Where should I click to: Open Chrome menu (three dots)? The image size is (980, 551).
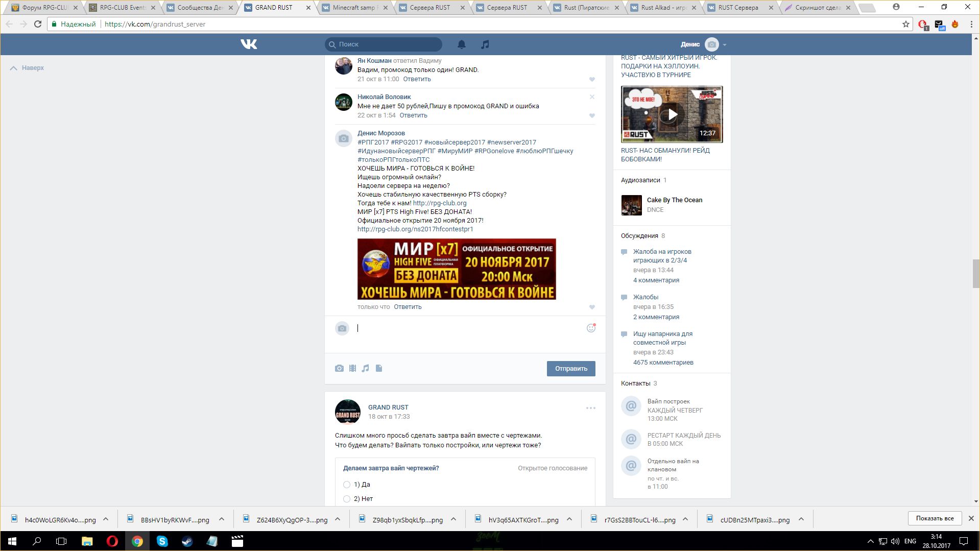coord(971,24)
